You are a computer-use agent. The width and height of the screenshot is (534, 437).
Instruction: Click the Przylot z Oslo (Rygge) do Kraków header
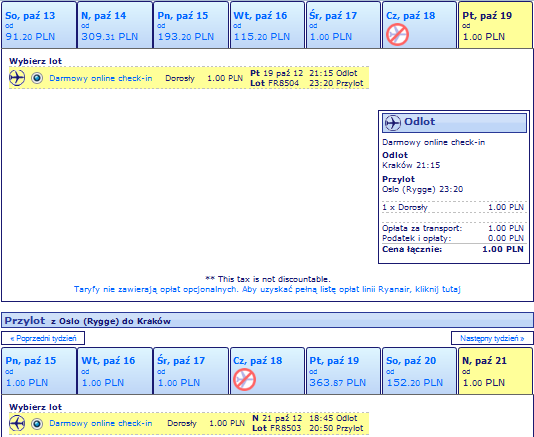pos(267,321)
